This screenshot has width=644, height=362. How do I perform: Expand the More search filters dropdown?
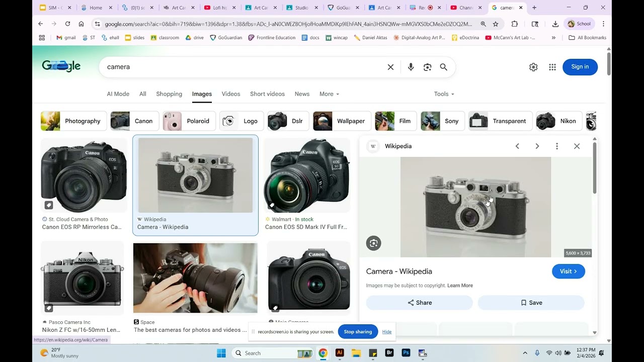point(329,94)
